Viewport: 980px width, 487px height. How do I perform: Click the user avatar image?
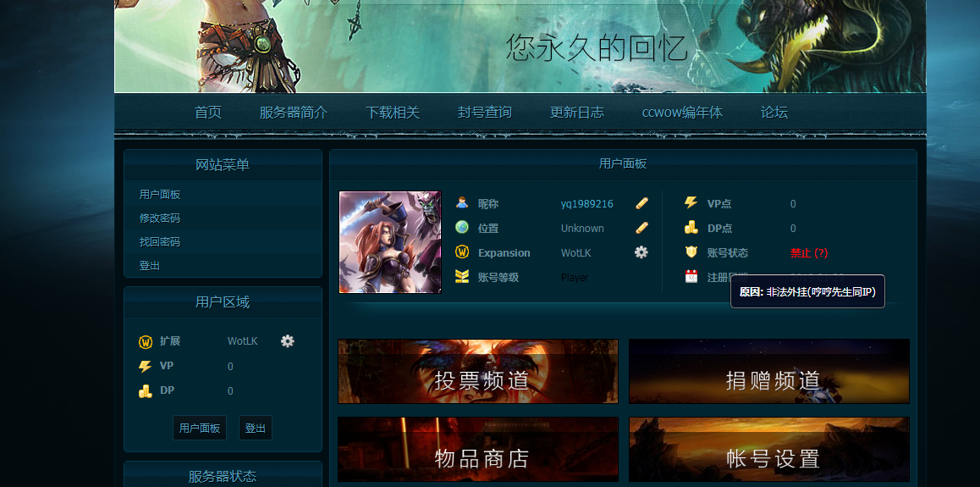click(390, 242)
